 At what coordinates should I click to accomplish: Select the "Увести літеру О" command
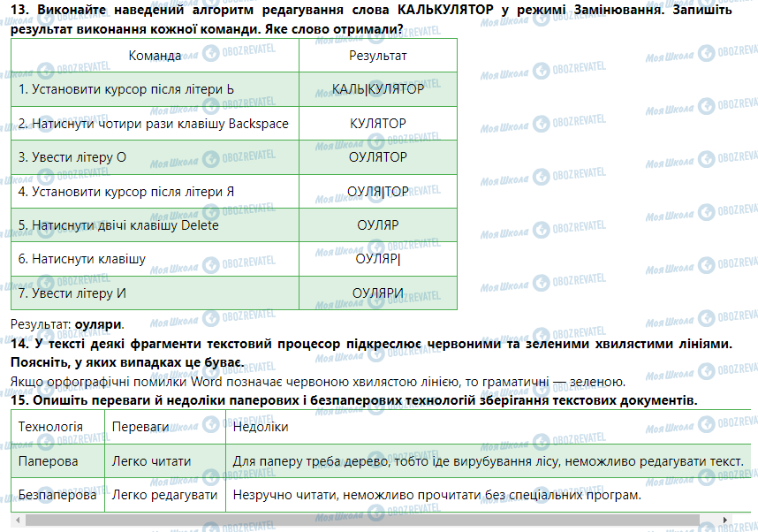72,157
